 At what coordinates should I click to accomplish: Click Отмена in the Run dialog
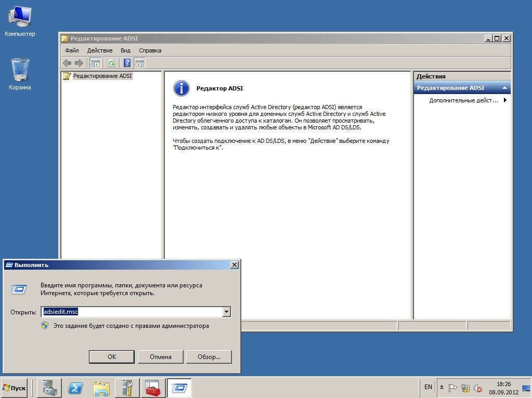[161, 356]
